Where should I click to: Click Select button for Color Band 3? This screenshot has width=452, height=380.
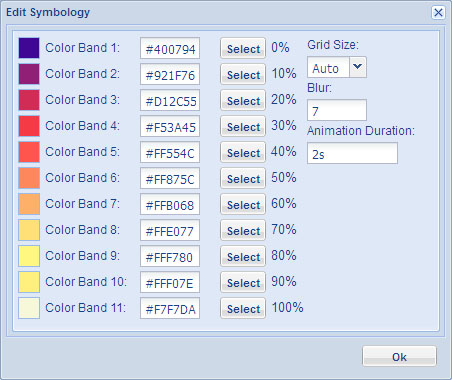click(243, 100)
